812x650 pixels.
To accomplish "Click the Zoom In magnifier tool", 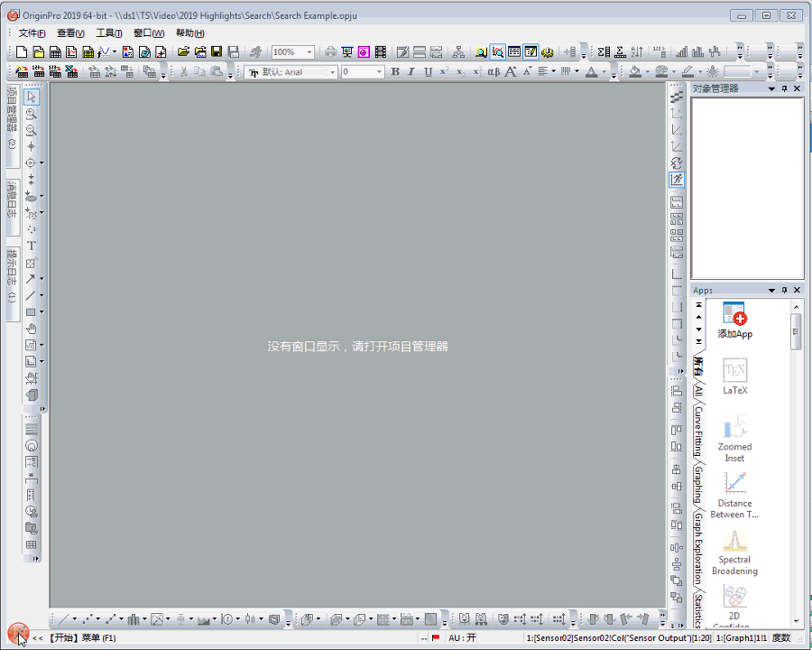I will [x=32, y=114].
